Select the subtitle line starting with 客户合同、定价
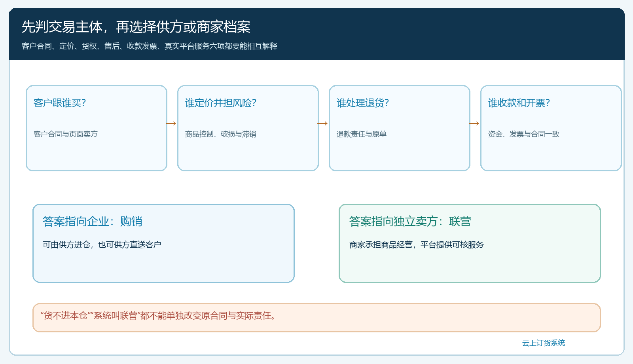Image resolution: width=633 pixels, height=364 pixels. point(150,46)
